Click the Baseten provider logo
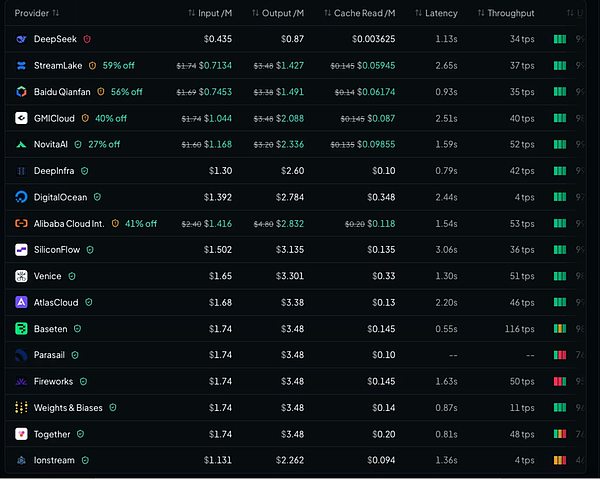600x479 pixels. coord(21,329)
